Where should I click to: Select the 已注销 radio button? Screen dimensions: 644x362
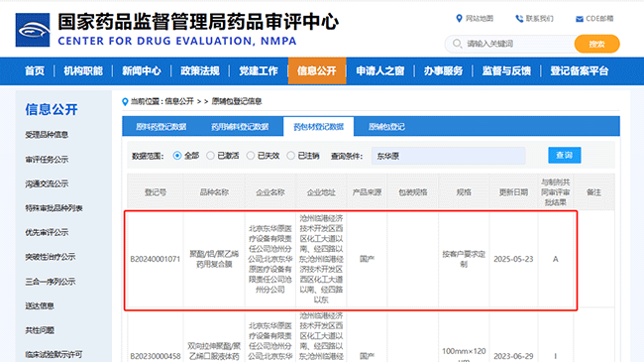click(290, 156)
